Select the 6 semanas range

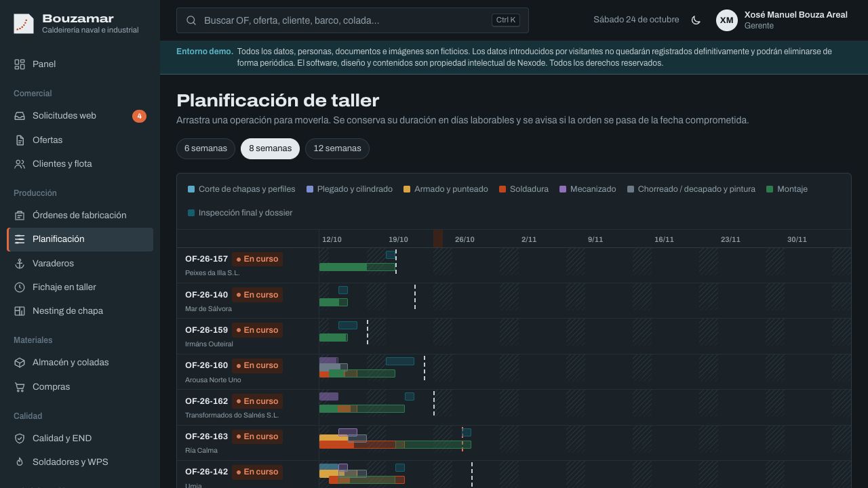[205, 148]
